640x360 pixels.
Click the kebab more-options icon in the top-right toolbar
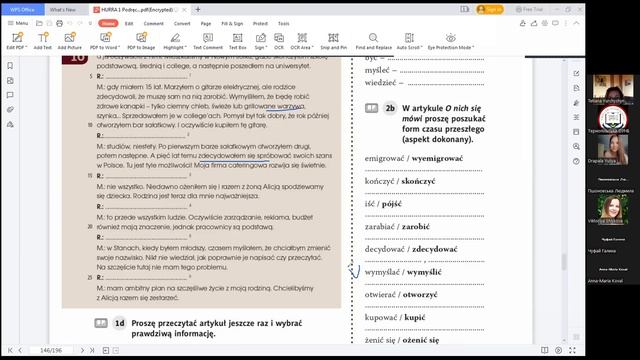pos(566,23)
